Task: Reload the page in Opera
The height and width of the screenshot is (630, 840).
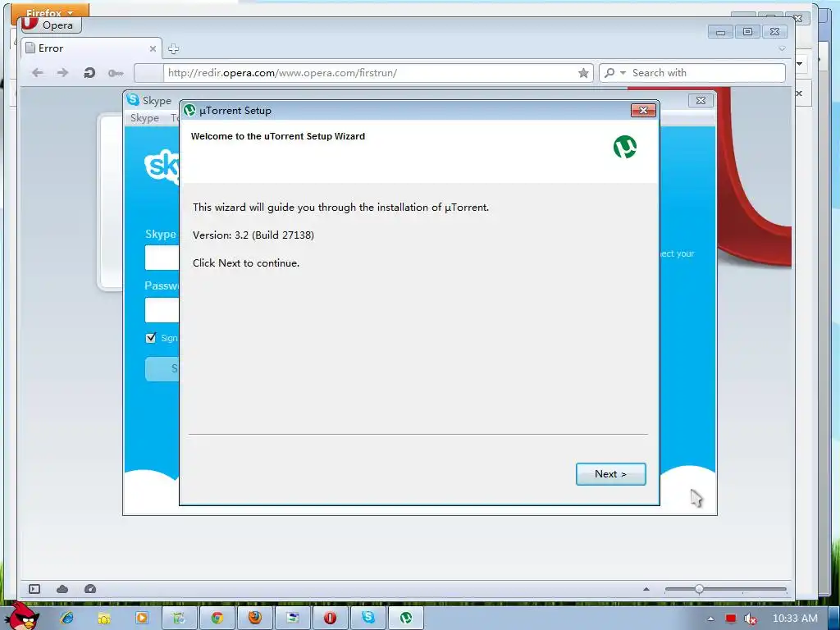Action: 89,73
